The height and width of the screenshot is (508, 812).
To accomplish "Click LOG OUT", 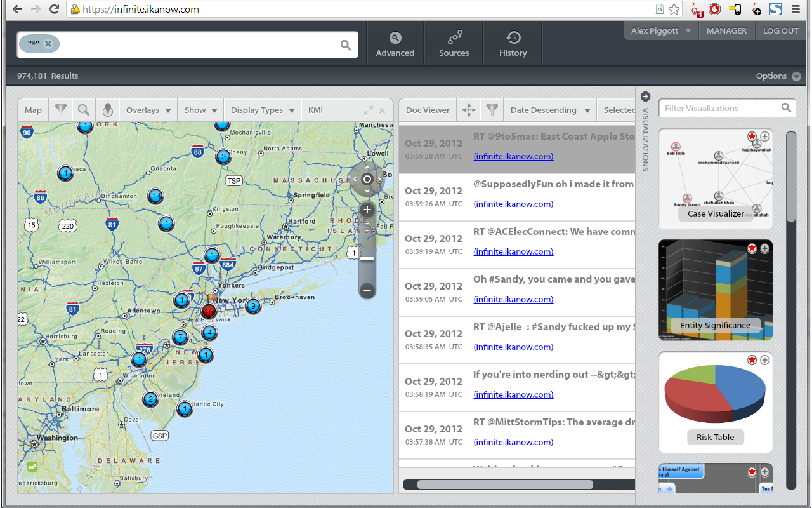I will click(780, 30).
